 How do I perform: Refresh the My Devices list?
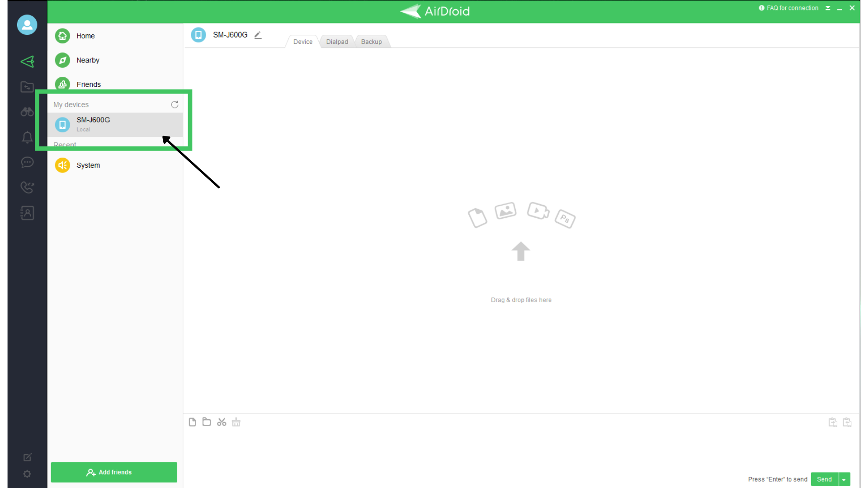point(175,104)
